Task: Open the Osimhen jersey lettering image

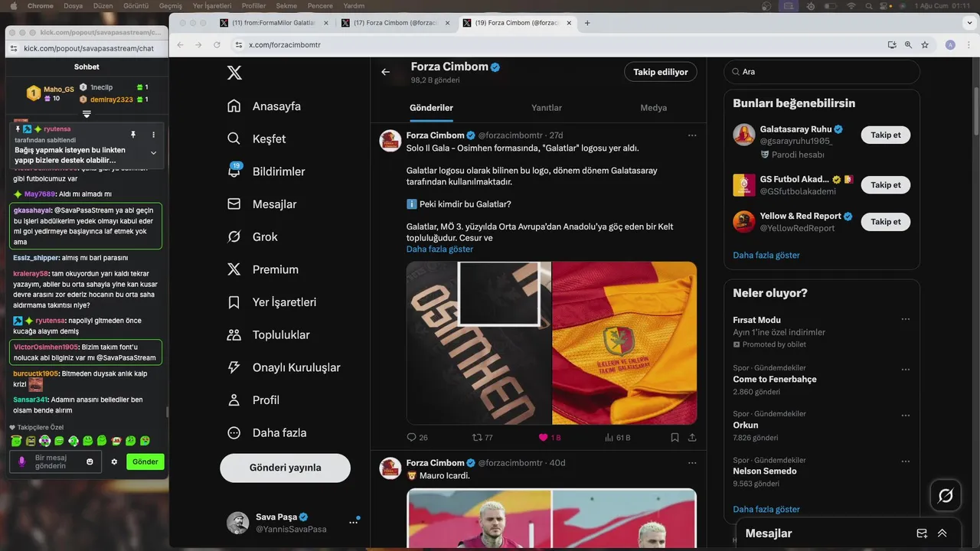Action: (479, 343)
